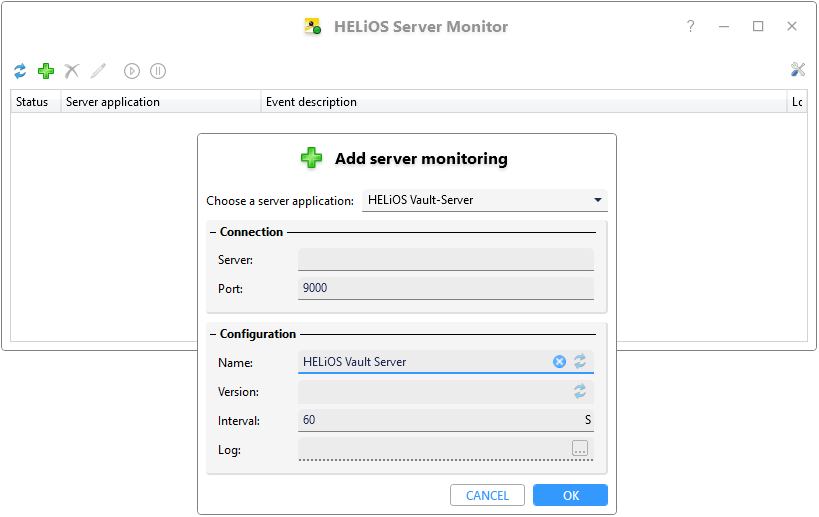Viewport: 819px width, 517px height.
Task: Click the CANCEL button
Action: (487, 495)
